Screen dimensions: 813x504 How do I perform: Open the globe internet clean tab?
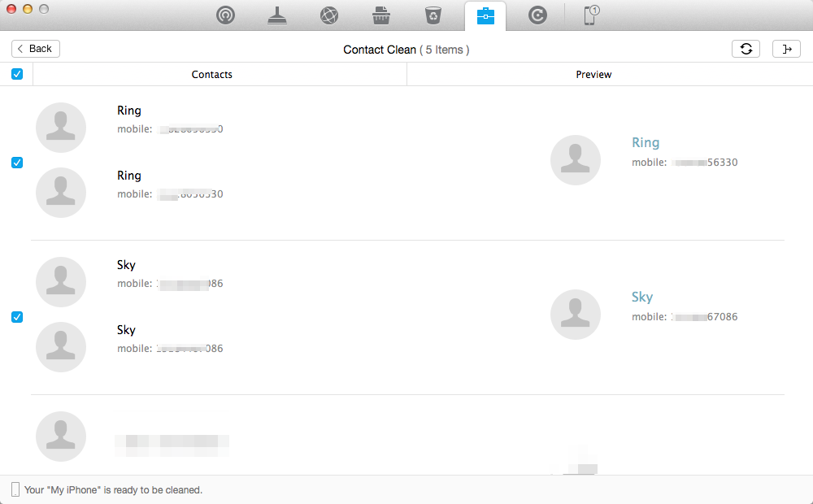point(329,15)
